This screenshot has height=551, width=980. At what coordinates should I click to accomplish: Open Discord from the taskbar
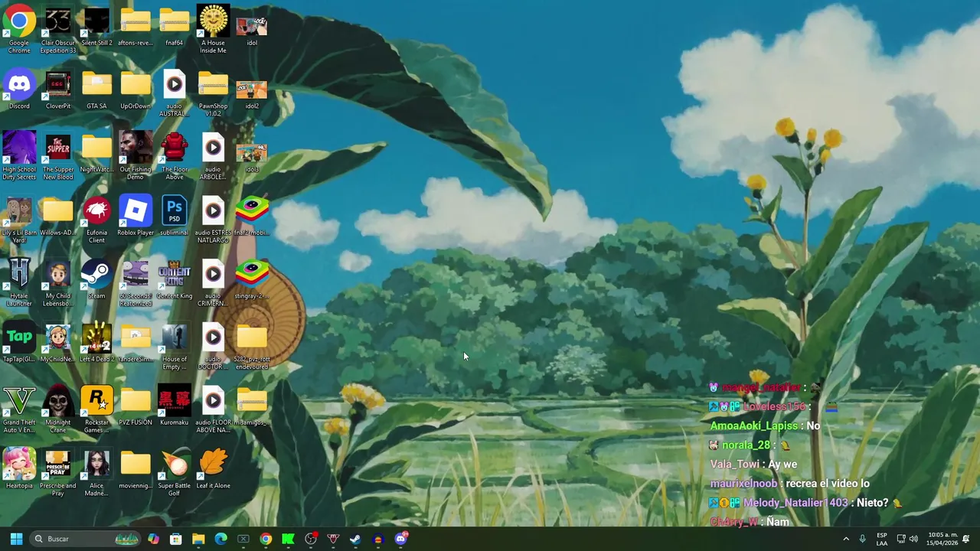[400, 539]
